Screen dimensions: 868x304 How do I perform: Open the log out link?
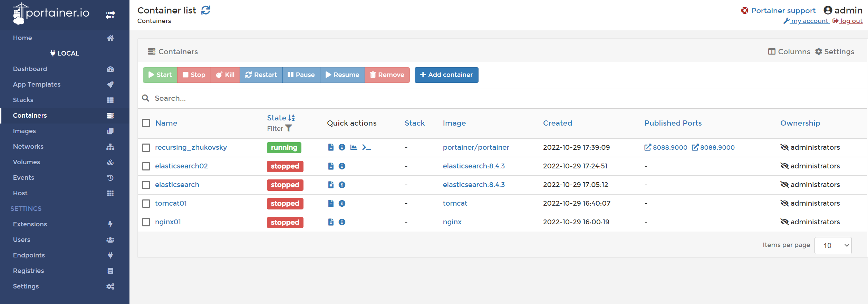pyautogui.click(x=848, y=21)
